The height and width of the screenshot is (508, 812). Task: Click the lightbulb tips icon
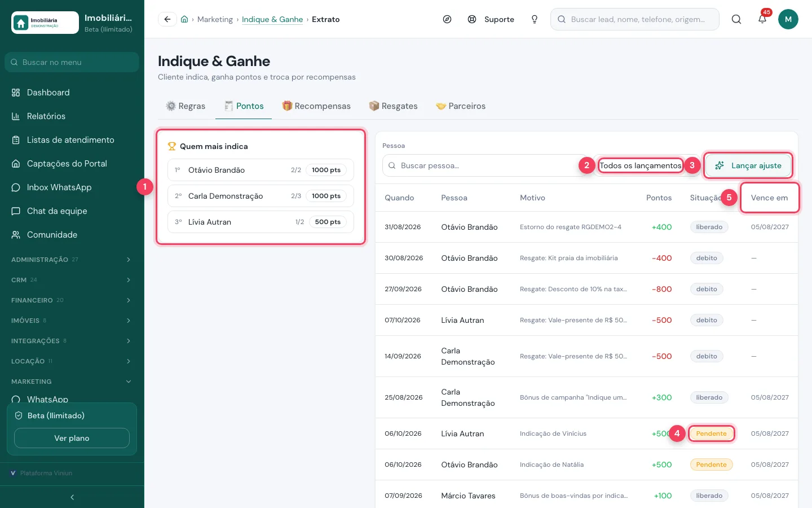pos(535,19)
